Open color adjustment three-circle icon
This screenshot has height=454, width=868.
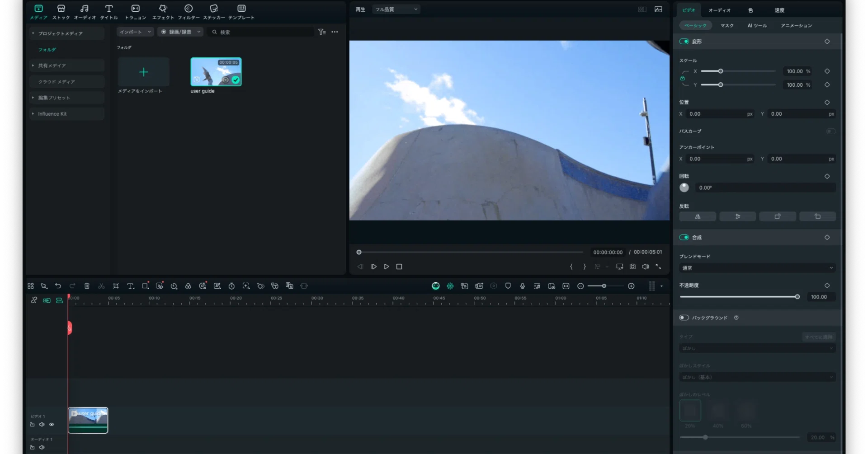(x=188, y=286)
